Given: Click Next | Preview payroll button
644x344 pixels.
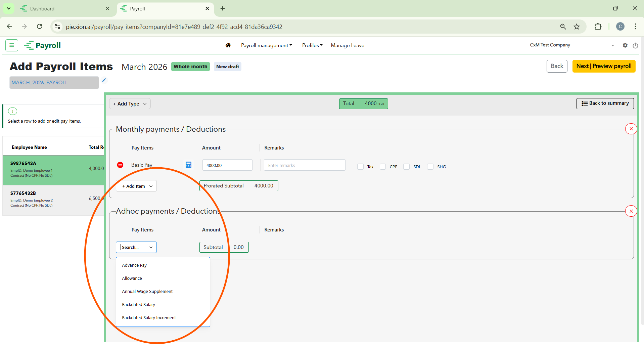Looking at the screenshot, I should tap(604, 66).
